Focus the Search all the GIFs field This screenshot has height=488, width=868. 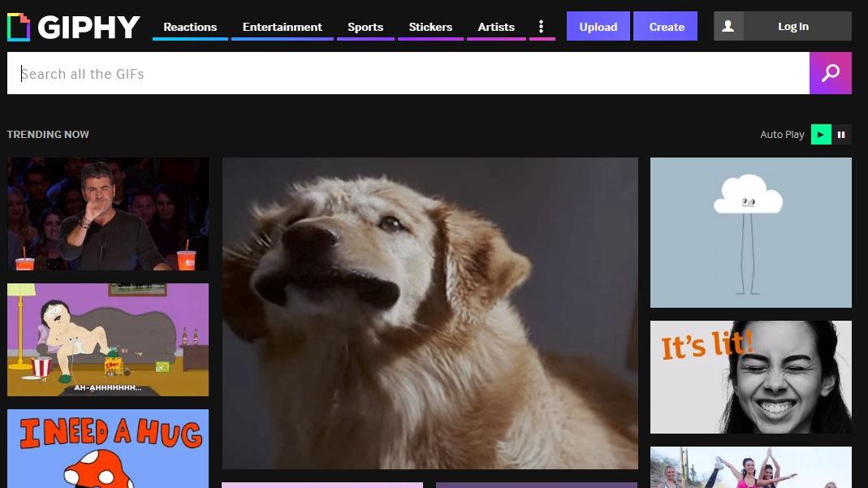[408, 73]
